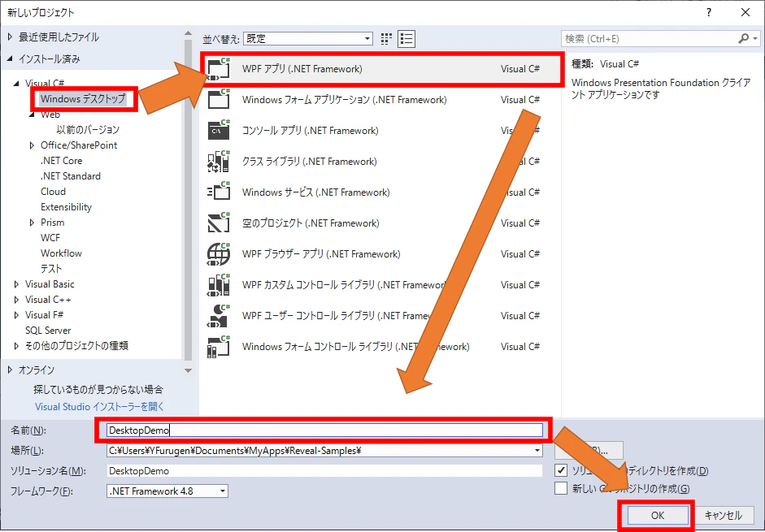Click the キャンセル button
This screenshot has height=532, width=765.
(x=724, y=516)
